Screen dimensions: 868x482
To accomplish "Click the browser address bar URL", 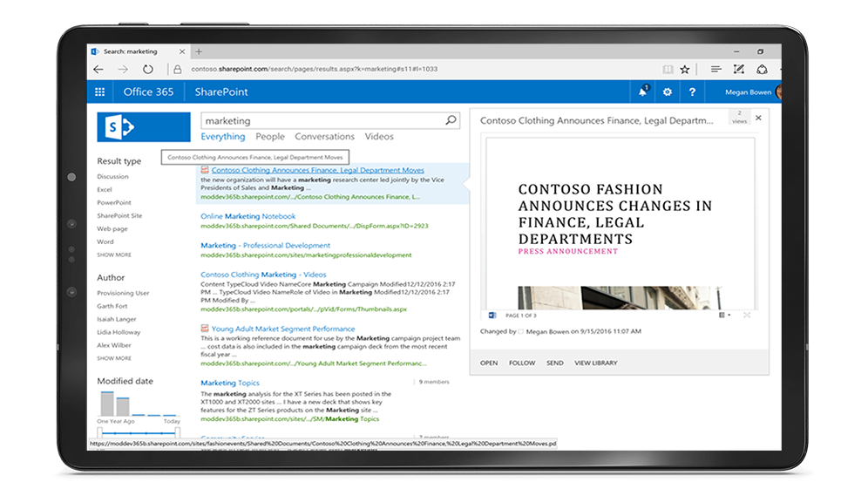I will pyautogui.click(x=314, y=69).
